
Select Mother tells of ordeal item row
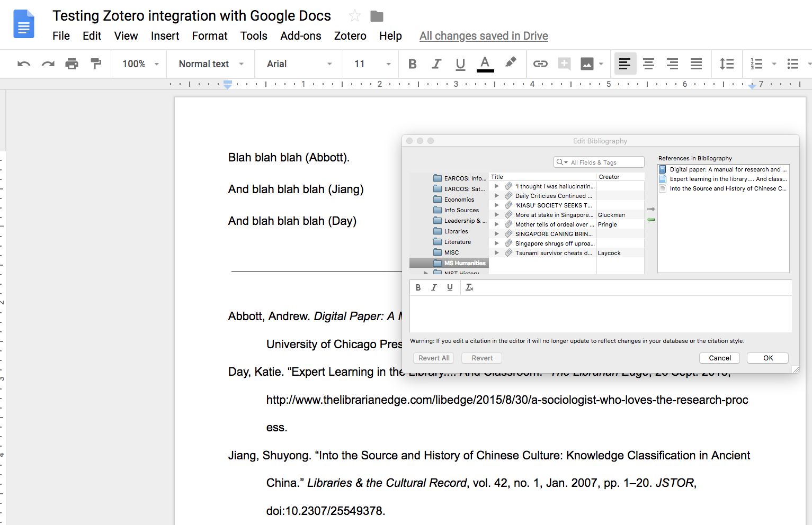[x=567, y=224]
